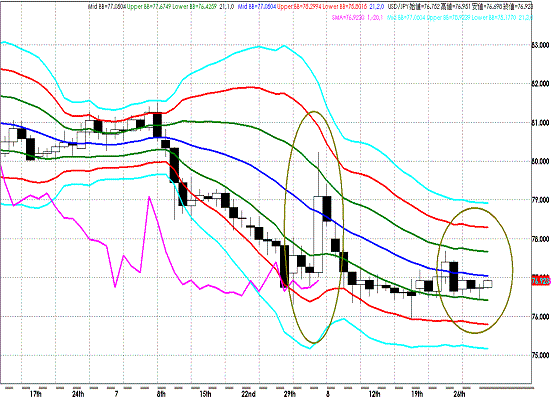Select the 12th date label
The width and height of the screenshot is (555, 399).
pyautogui.click(x=374, y=394)
